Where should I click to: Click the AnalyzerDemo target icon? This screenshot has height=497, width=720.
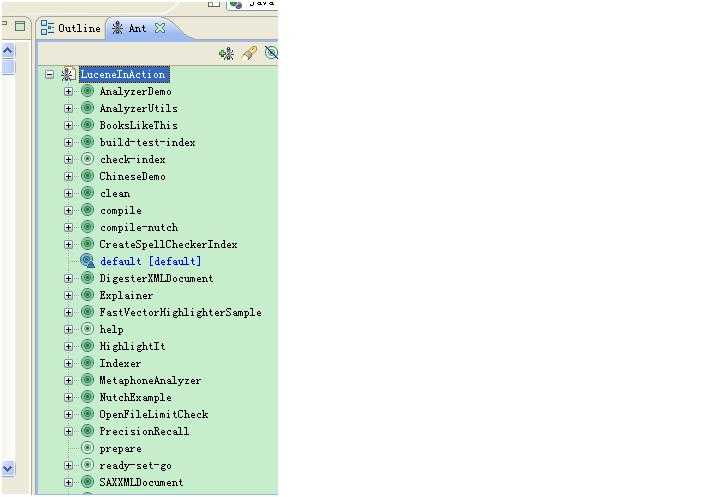point(87,91)
